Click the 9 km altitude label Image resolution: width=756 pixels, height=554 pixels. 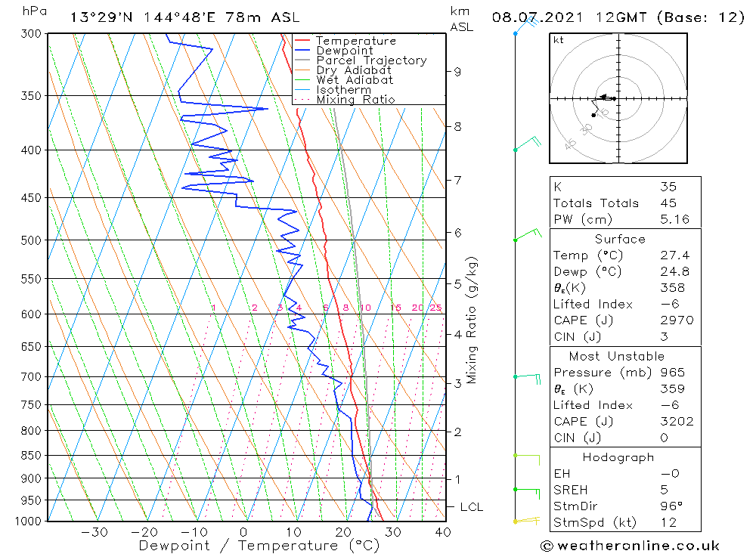pyautogui.click(x=457, y=72)
